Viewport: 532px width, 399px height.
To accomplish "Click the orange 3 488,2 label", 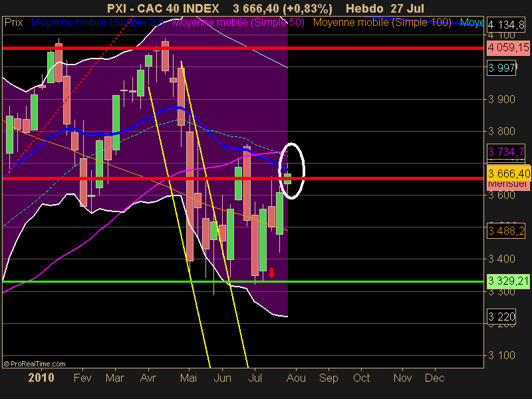I will [x=506, y=231].
